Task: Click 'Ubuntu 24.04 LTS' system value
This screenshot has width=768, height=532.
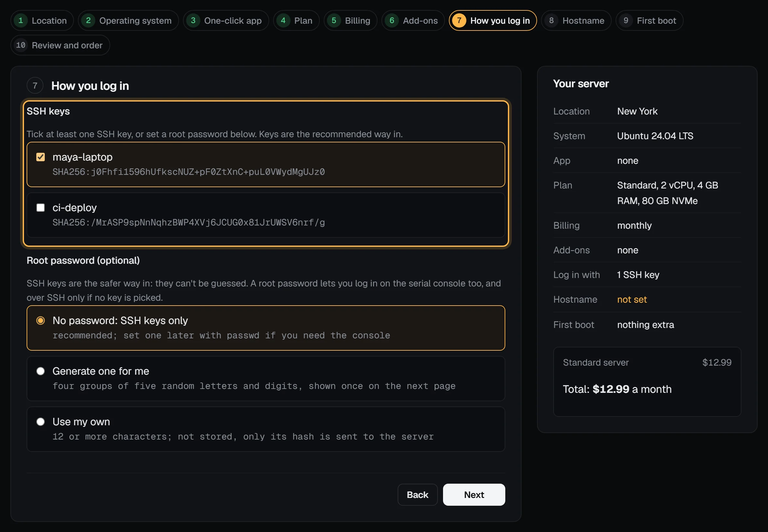Action: [x=655, y=136]
